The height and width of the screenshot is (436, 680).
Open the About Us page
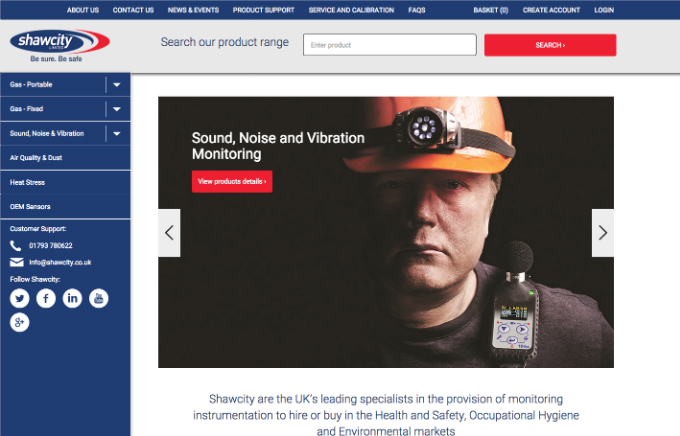click(x=83, y=10)
